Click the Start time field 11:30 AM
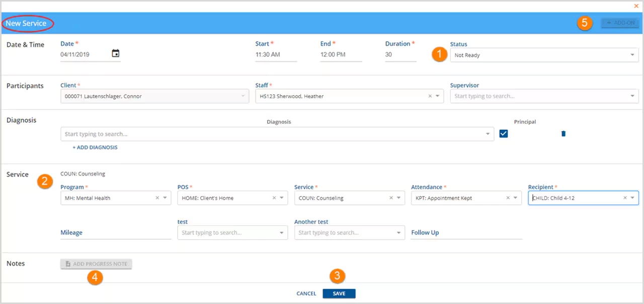The height and width of the screenshot is (304, 644). pos(276,54)
